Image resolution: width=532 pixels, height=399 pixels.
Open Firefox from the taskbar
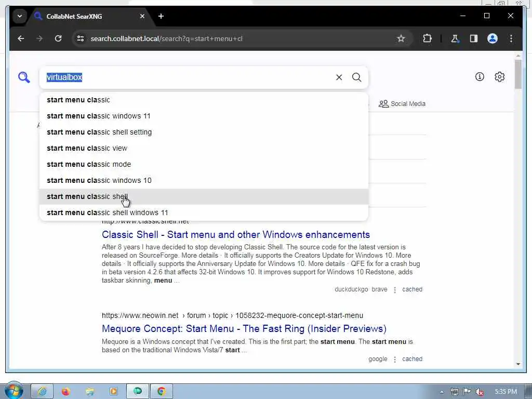[66, 392]
